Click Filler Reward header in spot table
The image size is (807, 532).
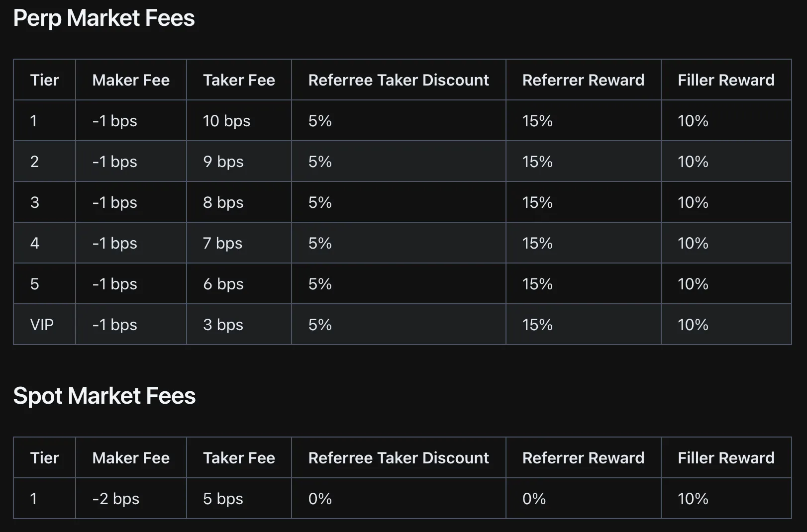coord(726,458)
